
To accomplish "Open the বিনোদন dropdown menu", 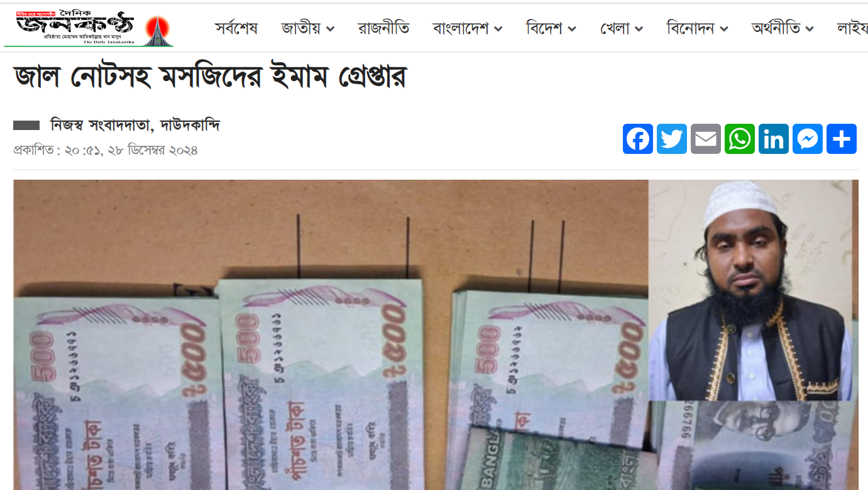I will coord(698,28).
